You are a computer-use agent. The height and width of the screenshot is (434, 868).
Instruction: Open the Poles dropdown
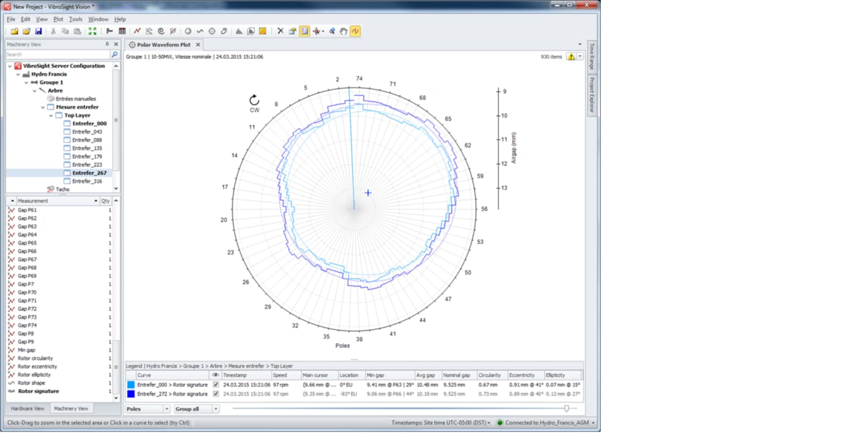pos(147,409)
